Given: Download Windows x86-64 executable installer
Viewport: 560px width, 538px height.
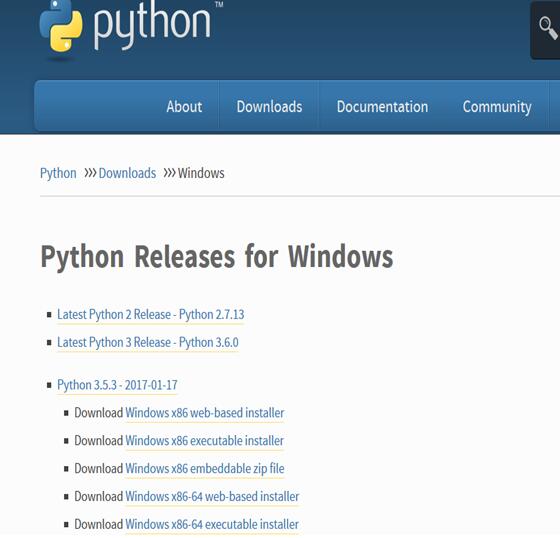Looking at the screenshot, I should click(212, 524).
